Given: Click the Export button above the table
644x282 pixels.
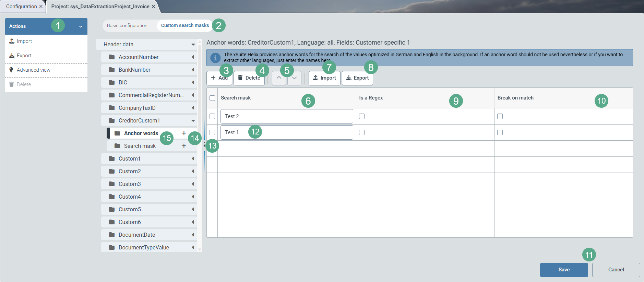Looking at the screenshot, I should coord(357,78).
